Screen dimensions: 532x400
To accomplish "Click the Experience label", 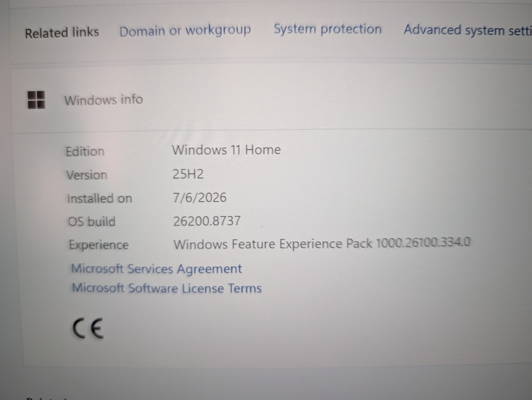I will click(x=99, y=245).
